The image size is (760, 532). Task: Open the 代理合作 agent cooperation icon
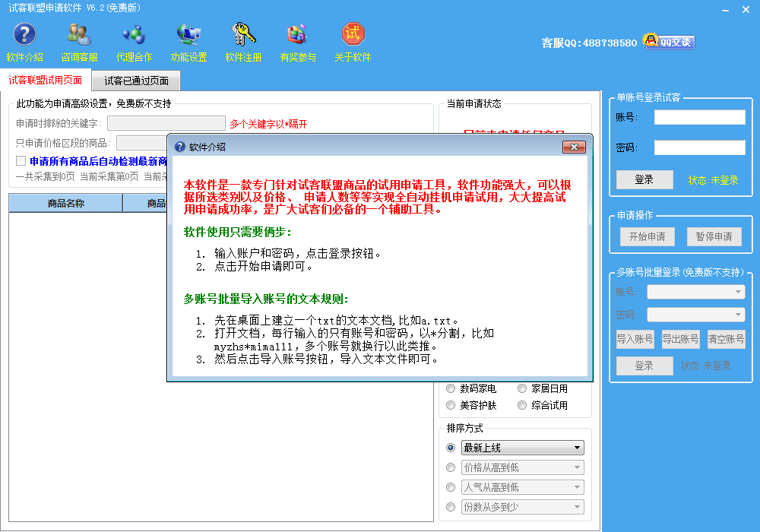[x=134, y=35]
